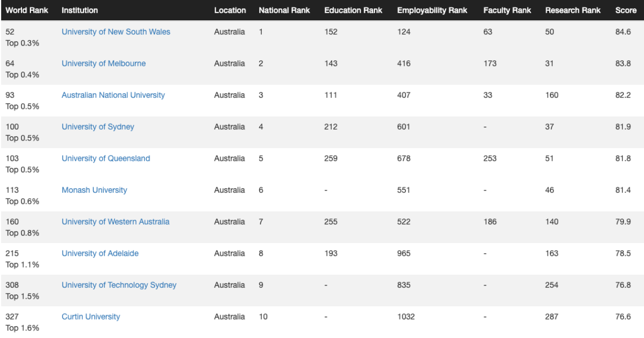
Task: Select world rank 308 cell
Action: point(12,285)
